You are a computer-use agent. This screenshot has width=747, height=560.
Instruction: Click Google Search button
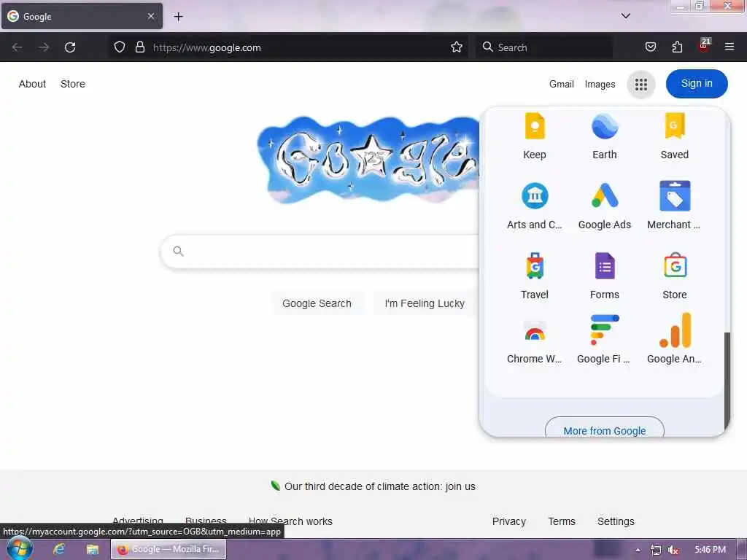coord(317,303)
